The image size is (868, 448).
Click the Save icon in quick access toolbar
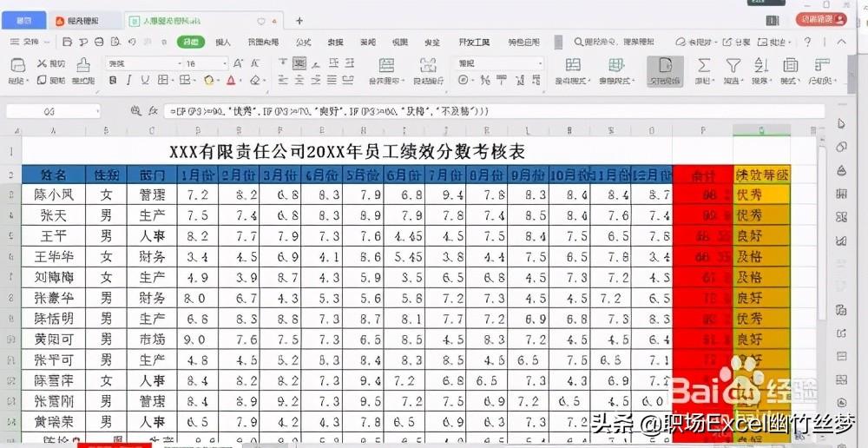pyautogui.click(x=68, y=42)
